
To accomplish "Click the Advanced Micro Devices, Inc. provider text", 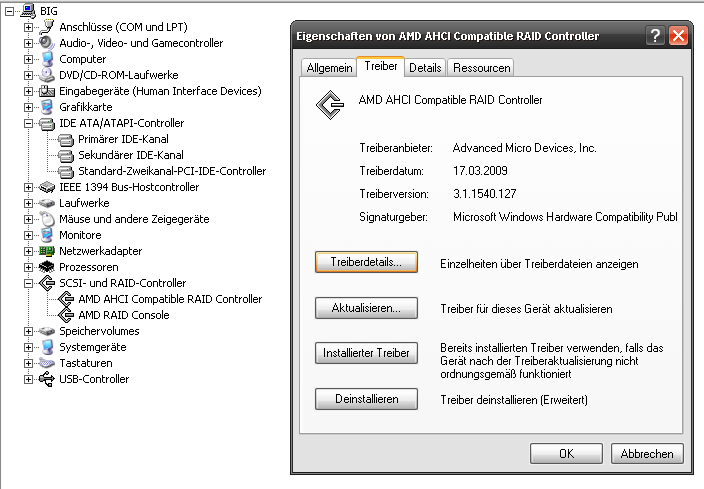I will tap(524, 148).
